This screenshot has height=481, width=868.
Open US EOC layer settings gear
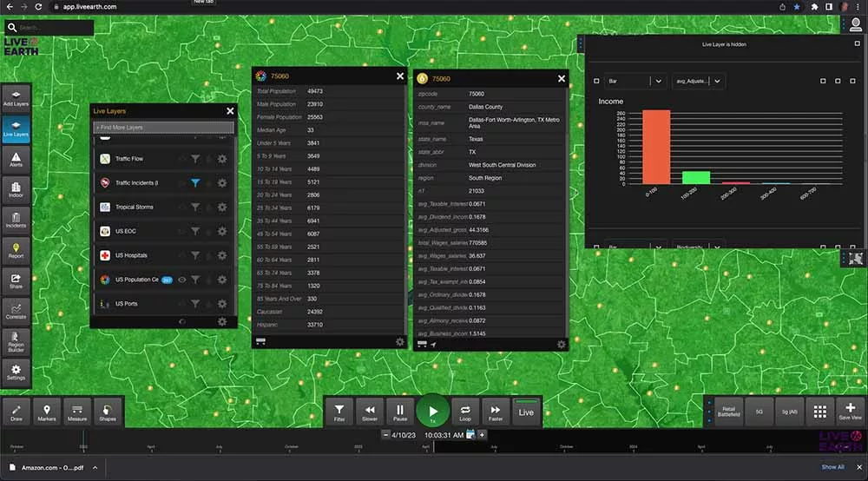click(222, 231)
